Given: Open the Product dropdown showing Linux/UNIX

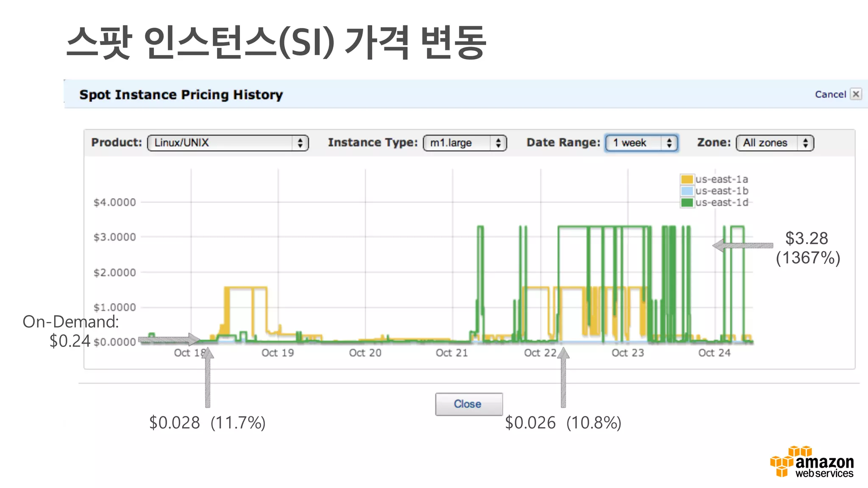Looking at the screenshot, I should click(228, 143).
